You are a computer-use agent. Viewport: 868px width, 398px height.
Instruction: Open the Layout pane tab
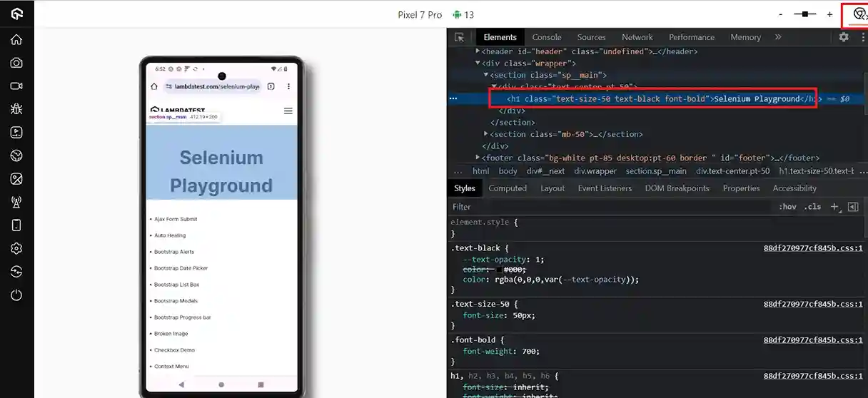tap(552, 188)
